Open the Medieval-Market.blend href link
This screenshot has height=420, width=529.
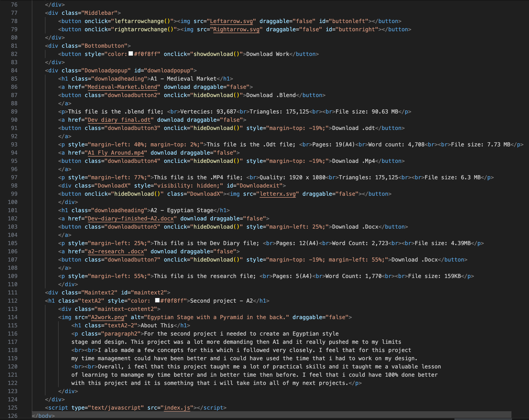(x=122, y=87)
